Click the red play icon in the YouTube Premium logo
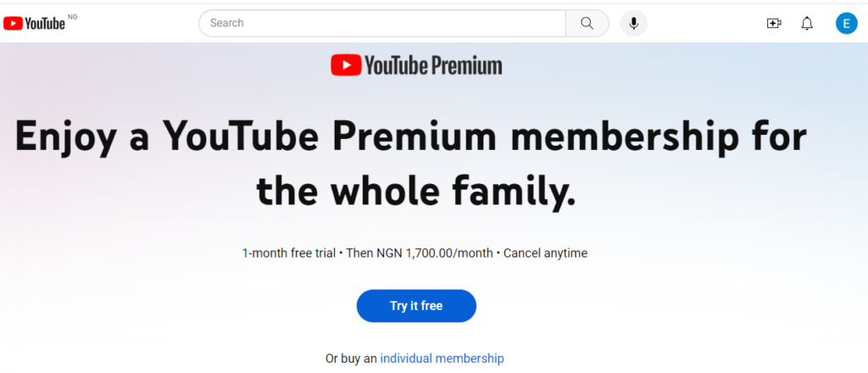 tap(346, 65)
